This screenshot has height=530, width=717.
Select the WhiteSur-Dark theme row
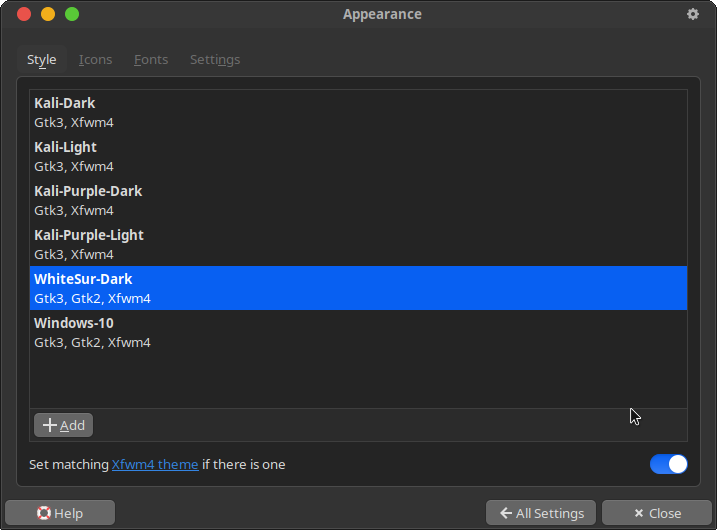358,288
